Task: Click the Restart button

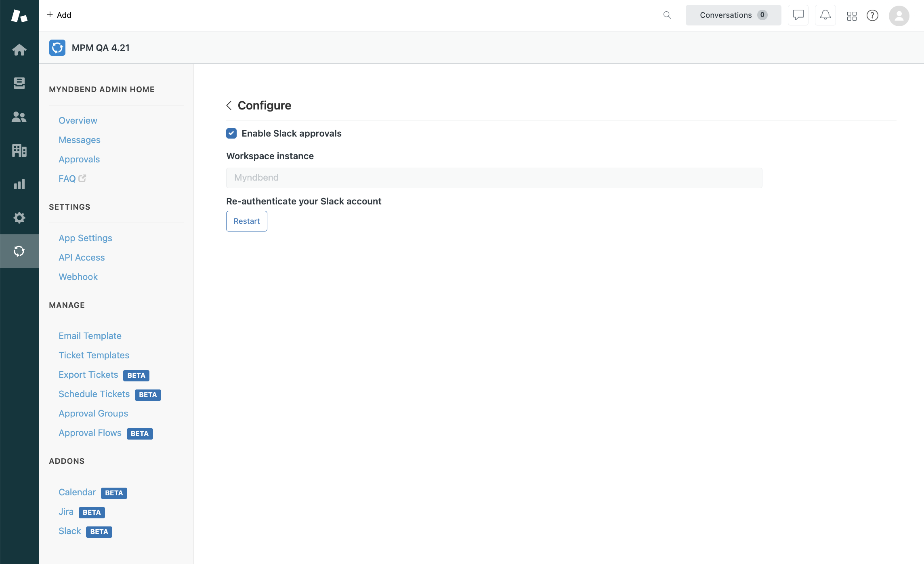Action: tap(247, 221)
